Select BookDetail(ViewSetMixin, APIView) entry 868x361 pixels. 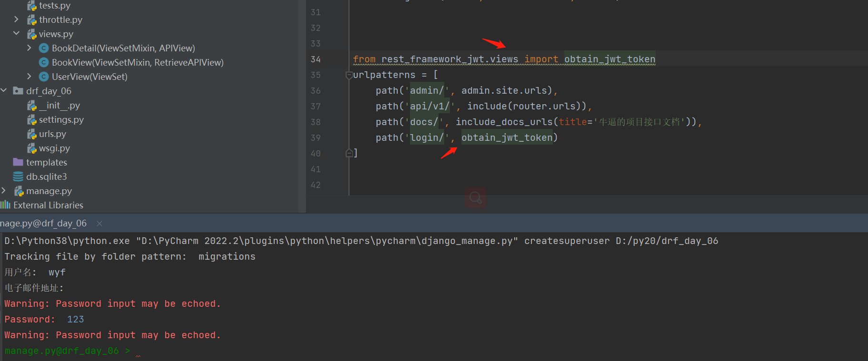pos(123,48)
